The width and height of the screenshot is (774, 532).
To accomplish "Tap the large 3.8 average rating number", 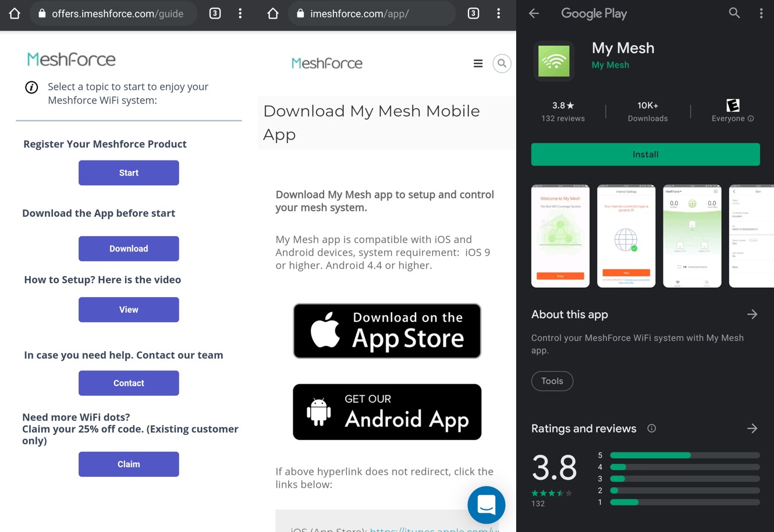I will [554, 467].
